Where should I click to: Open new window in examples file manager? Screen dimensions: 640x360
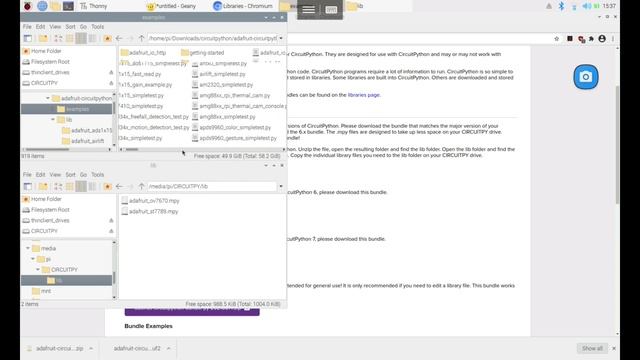click(27, 38)
